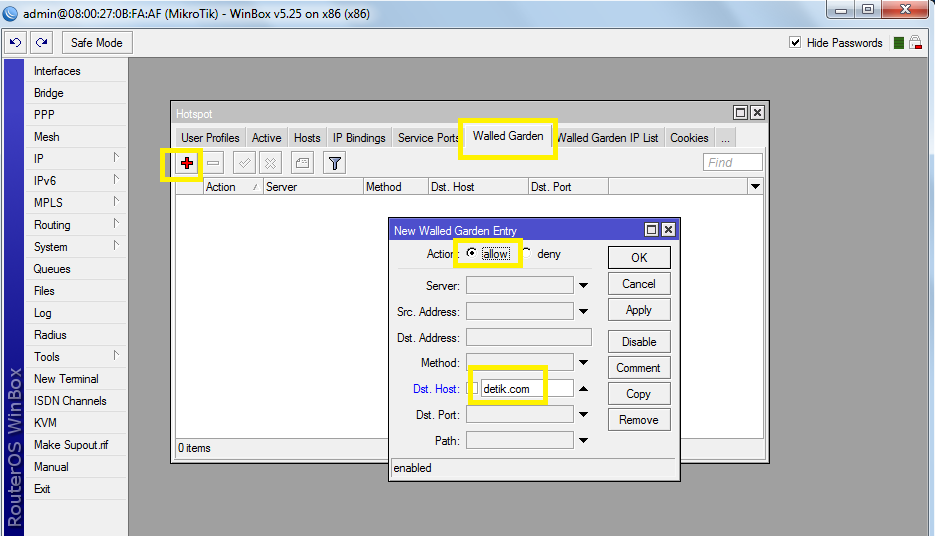935x536 pixels.
Task: Click the Redo arrow in WinBox toolbar
Action: coord(42,42)
